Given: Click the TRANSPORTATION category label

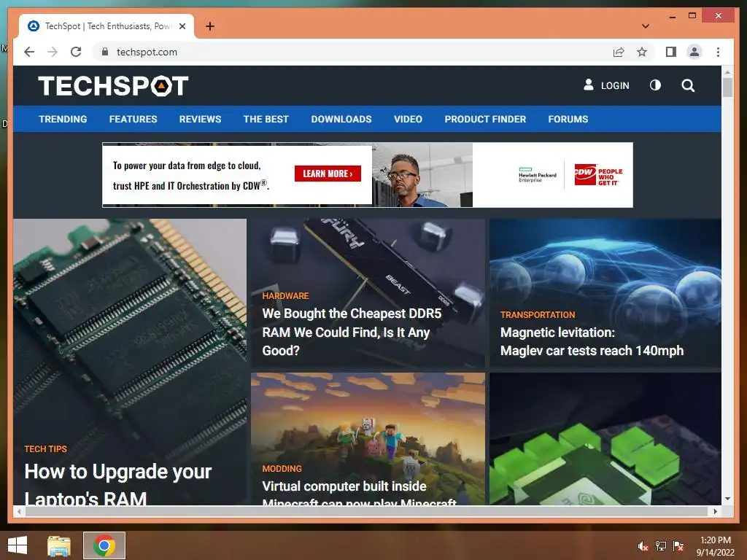Looking at the screenshot, I should (538, 315).
